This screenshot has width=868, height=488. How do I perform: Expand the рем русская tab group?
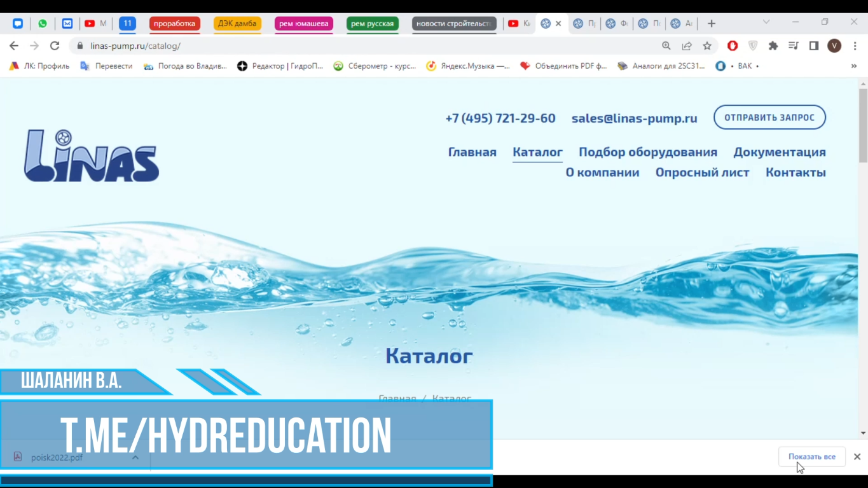pyautogui.click(x=373, y=24)
